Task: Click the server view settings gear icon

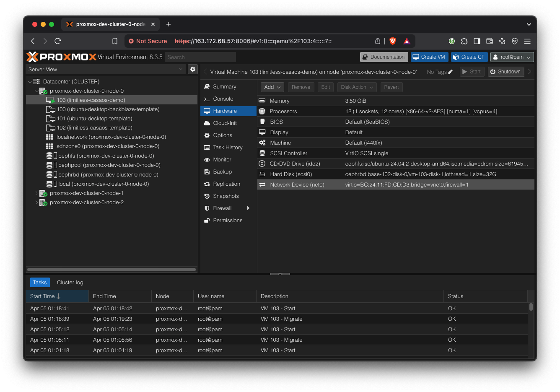Action: (193, 69)
